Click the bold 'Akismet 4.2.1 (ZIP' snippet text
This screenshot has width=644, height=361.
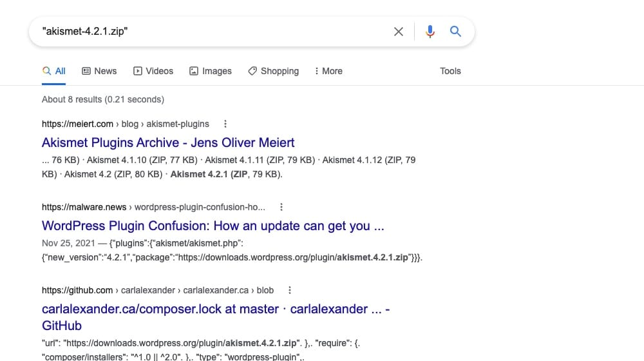point(209,174)
